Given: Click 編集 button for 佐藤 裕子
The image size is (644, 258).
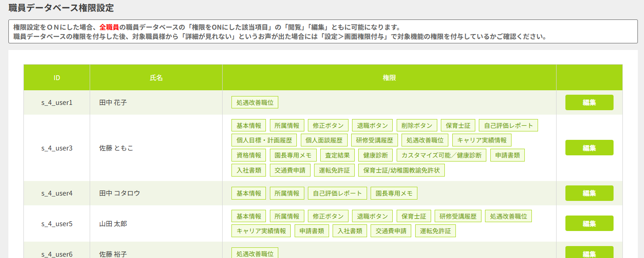Looking at the screenshot, I should coord(589,252).
